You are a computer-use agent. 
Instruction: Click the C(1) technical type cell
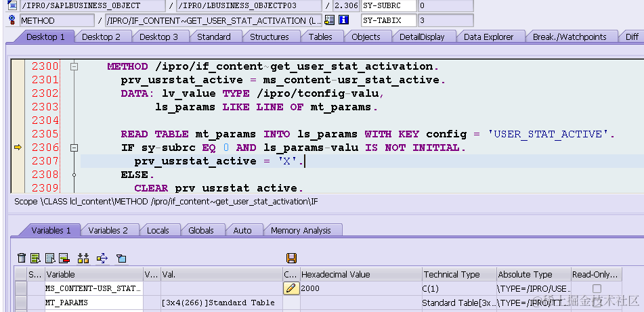click(x=458, y=288)
